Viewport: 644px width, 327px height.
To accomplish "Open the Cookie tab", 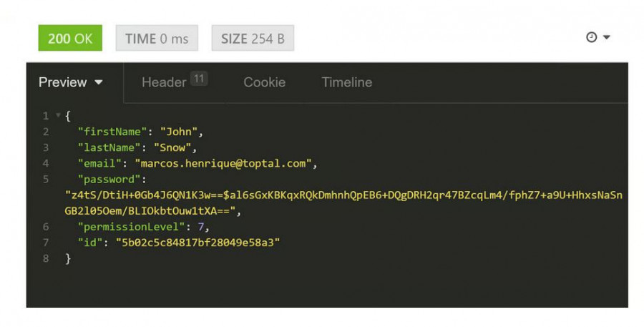I will click(x=264, y=82).
